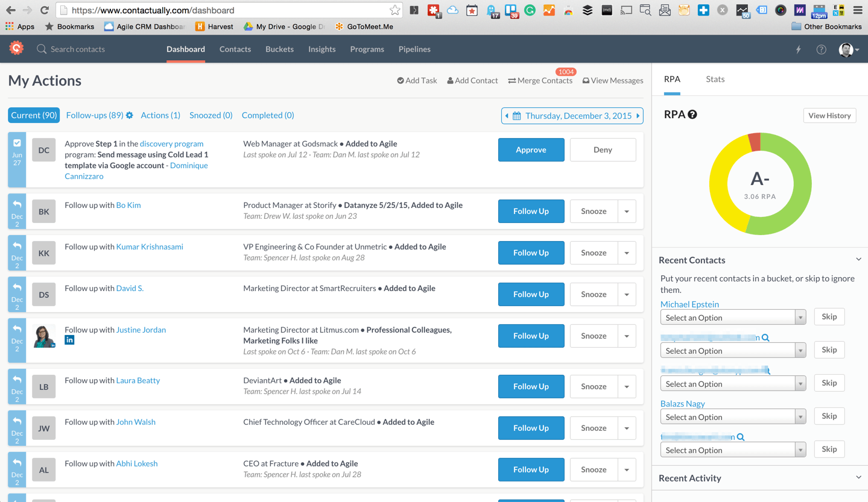Expand the Recent Activity section
868x502 pixels.
coord(858,478)
